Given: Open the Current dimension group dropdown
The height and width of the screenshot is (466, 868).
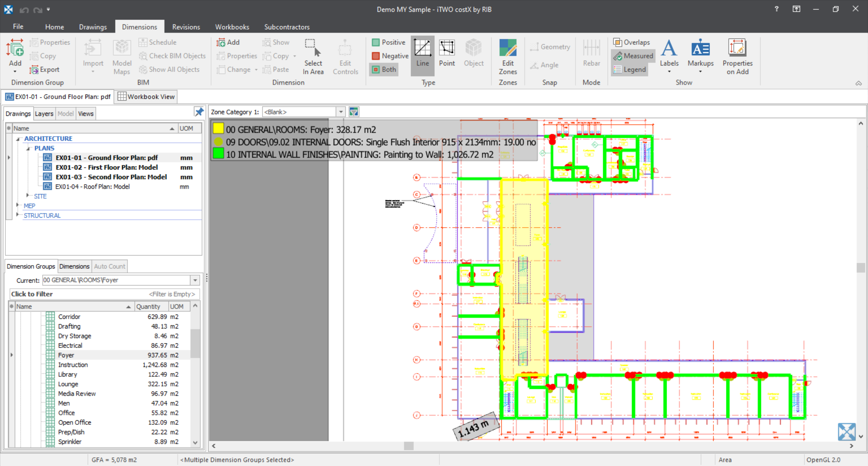Looking at the screenshot, I should [195, 281].
